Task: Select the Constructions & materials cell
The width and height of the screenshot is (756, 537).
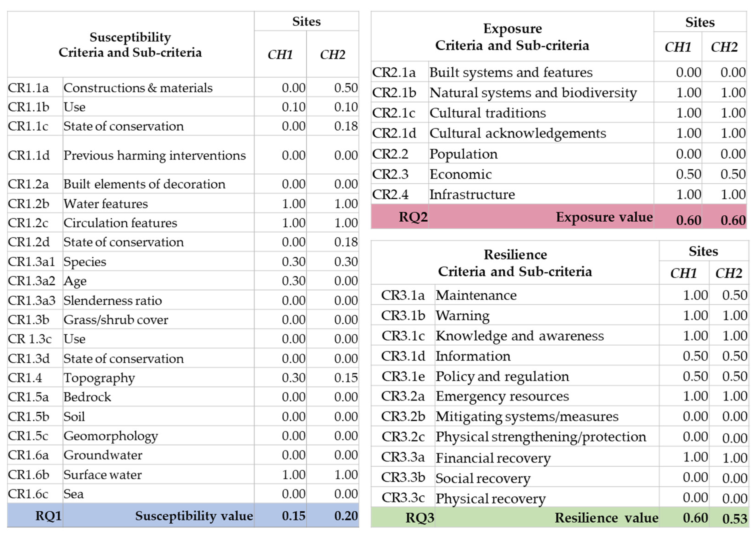Action: coord(138,88)
